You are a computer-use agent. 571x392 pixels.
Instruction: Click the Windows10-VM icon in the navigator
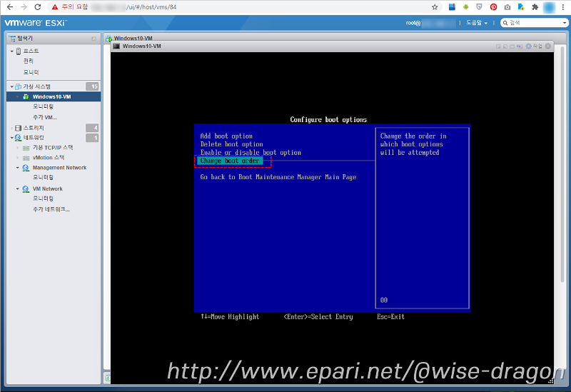26,96
